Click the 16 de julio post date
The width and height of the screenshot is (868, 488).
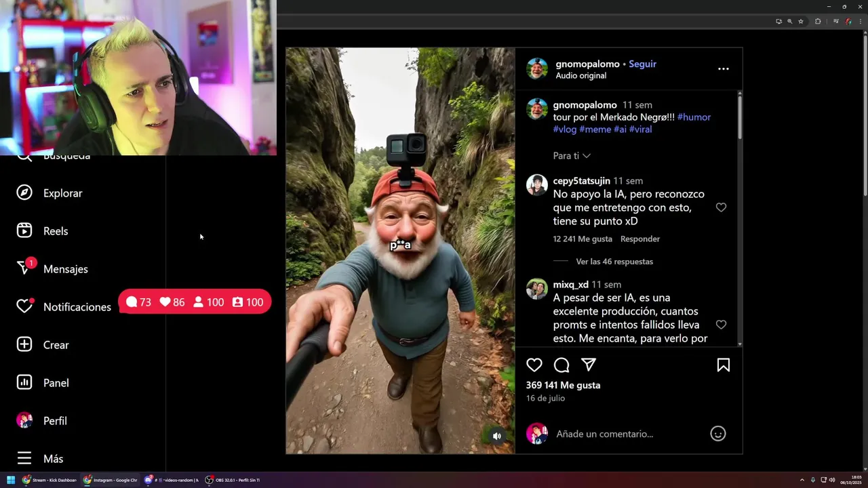pyautogui.click(x=545, y=399)
